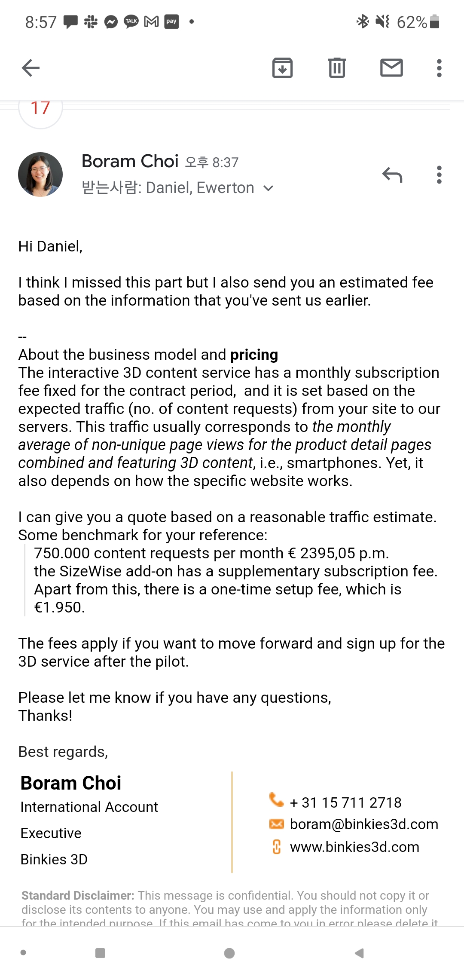
Task: Expand recipient details chevron
Action: click(x=269, y=188)
